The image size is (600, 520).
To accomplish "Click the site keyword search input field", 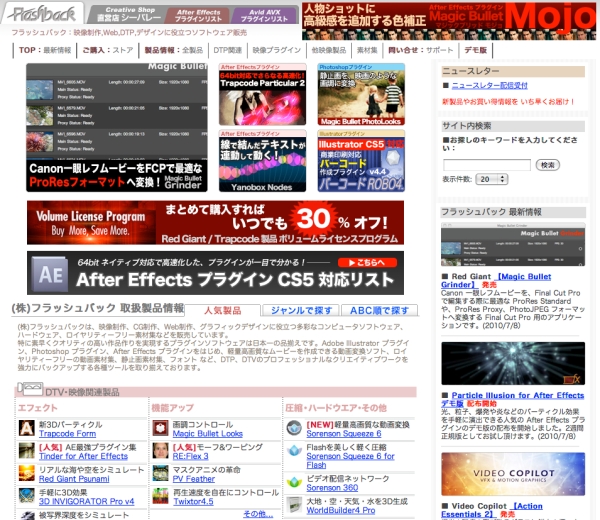I will (487, 164).
